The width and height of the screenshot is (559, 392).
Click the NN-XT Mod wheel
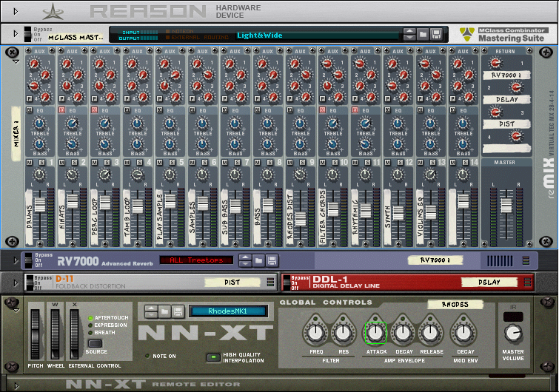[x=55, y=334]
